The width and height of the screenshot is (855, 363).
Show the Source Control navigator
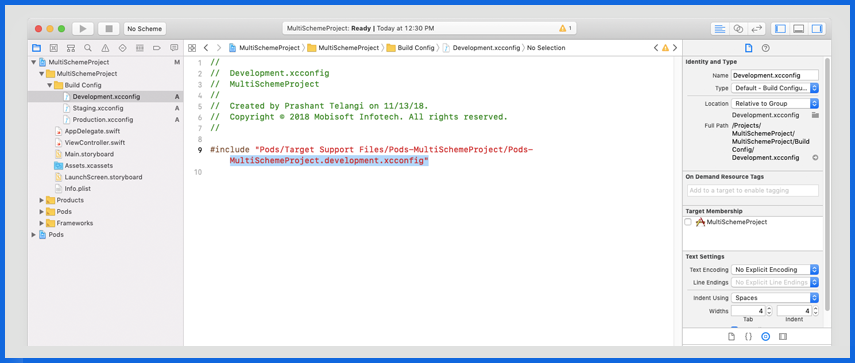click(53, 48)
